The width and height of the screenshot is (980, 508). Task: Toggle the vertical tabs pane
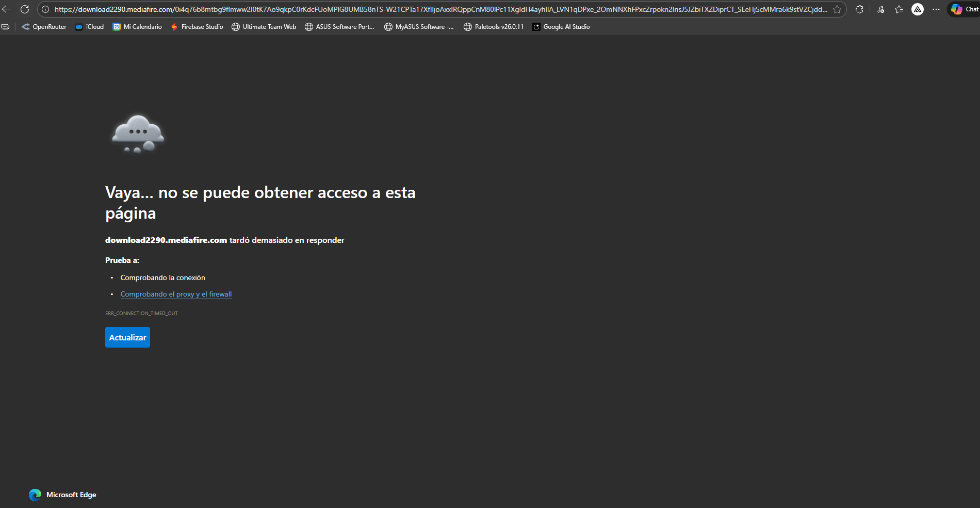pyautogui.click(x=5, y=26)
